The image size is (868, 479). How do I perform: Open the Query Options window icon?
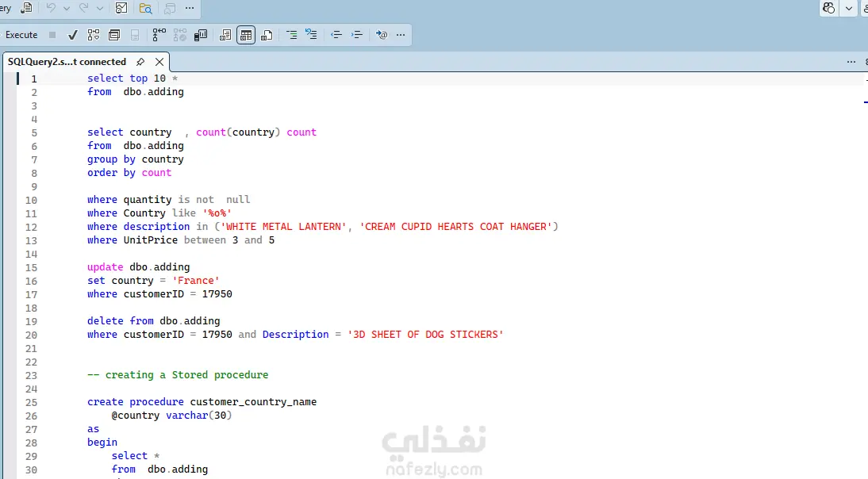pos(114,35)
